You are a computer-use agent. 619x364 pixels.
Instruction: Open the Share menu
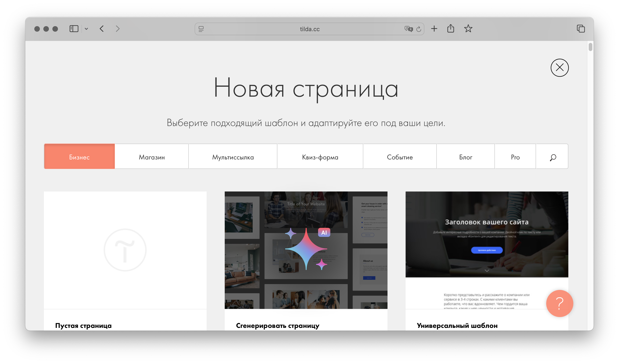[451, 28]
